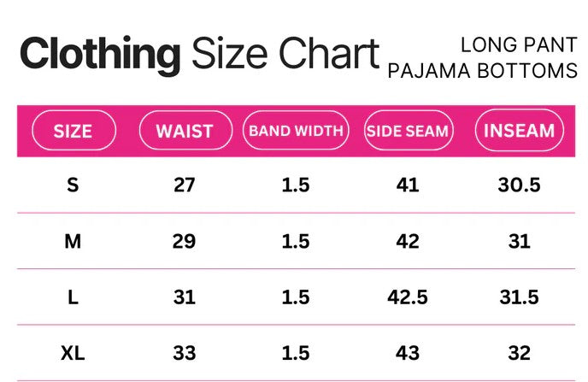This screenshot has width=588, height=382.
Task: Click the 'LONG PANT PAJAMA BOTTOMS' subtitle
Action: (483, 57)
